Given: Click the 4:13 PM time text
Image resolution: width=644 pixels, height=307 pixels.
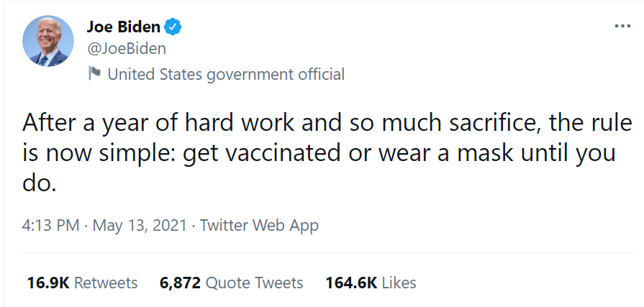Looking at the screenshot, I should (x=50, y=226).
